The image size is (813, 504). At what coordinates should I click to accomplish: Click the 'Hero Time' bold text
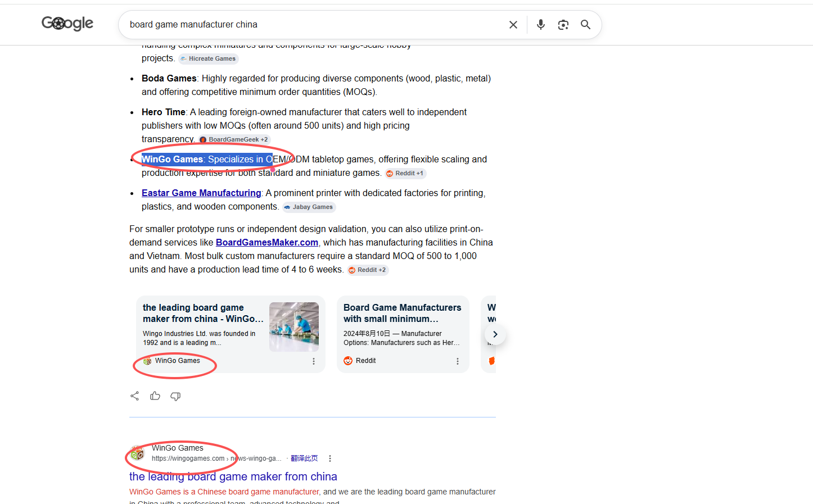(x=163, y=112)
